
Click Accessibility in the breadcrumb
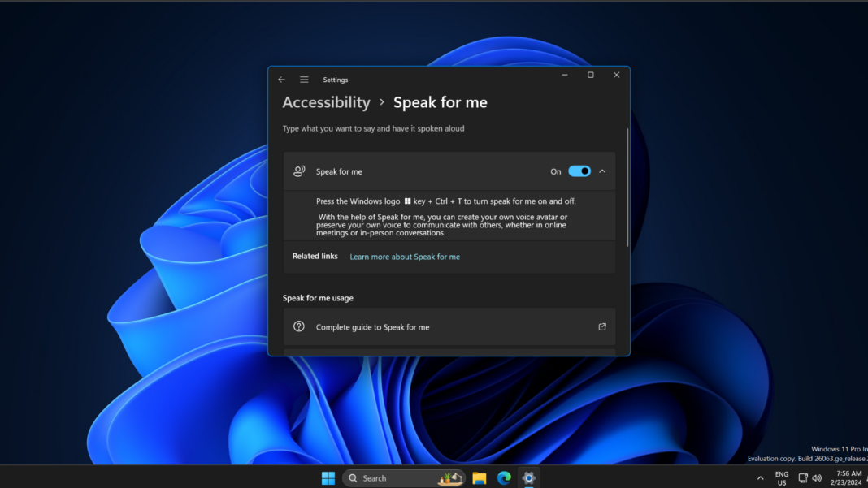[x=326, y=102]
